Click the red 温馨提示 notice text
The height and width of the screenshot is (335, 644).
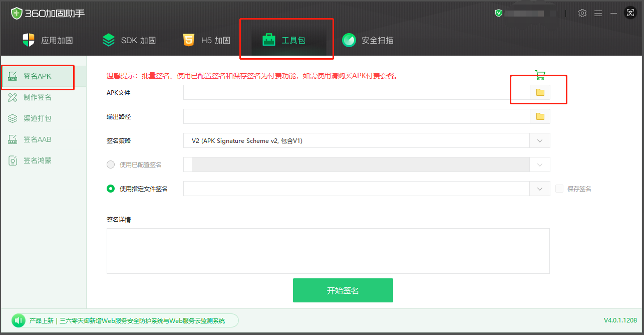252,76
